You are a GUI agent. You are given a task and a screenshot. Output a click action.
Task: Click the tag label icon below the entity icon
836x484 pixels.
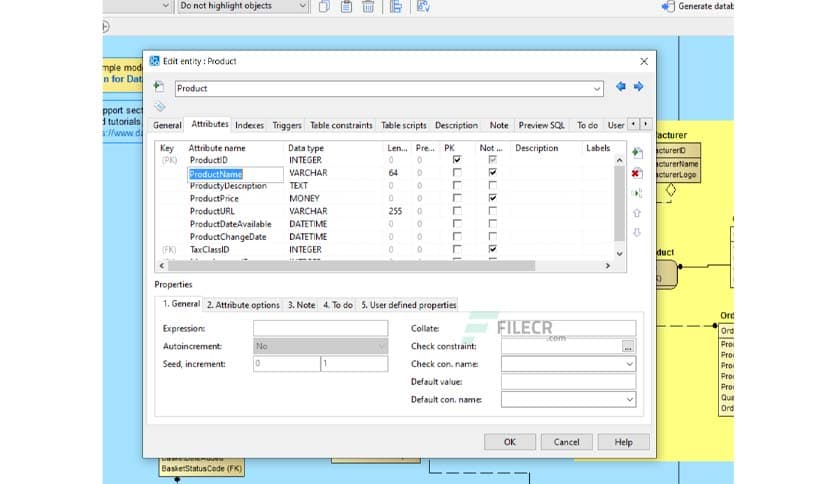(159, 106)
